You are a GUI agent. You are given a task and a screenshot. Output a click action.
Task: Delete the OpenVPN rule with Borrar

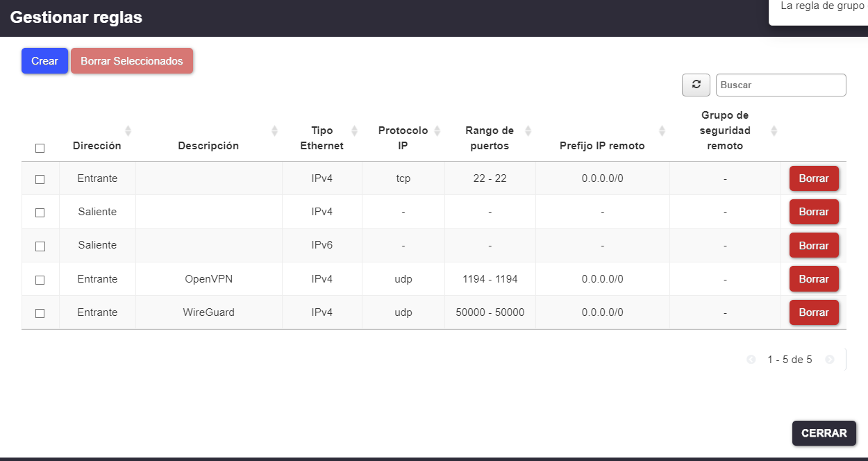pos(814,279)
